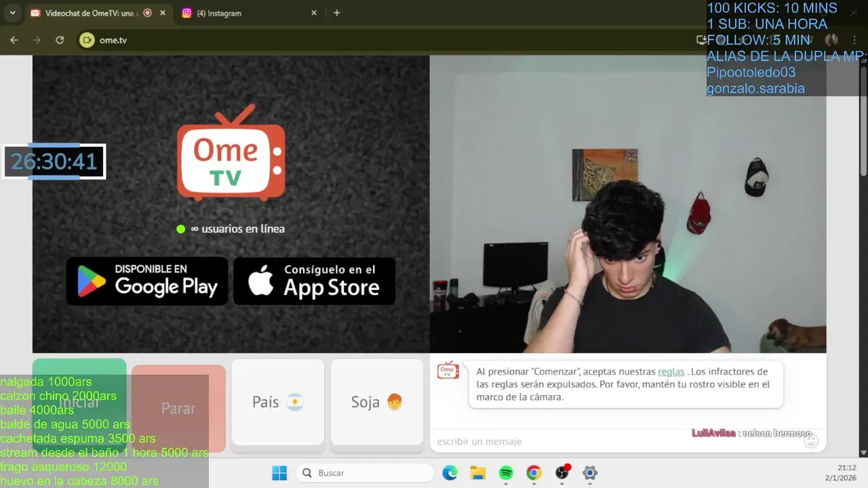Screen dimensions: 868x488
Task: Go forward in browser history
Action: click(x=37, y=40)
